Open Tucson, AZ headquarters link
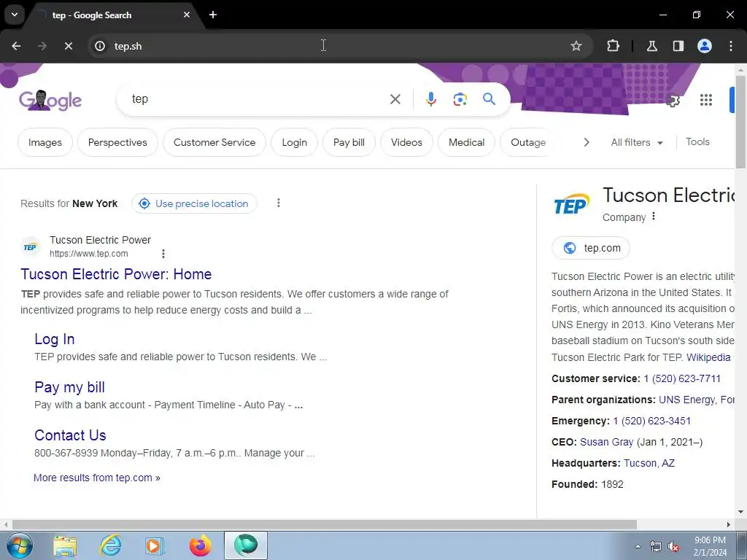 coord(649,463)
